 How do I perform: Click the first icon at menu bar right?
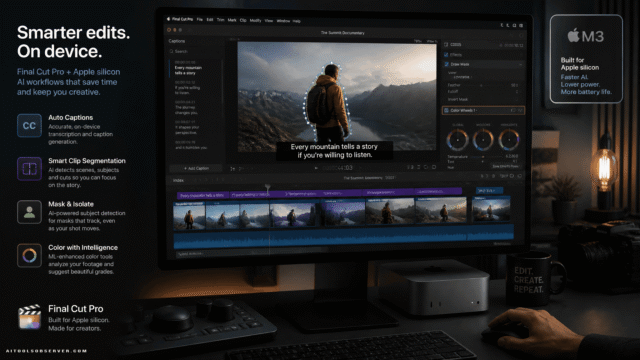click(x=502, y=25)
